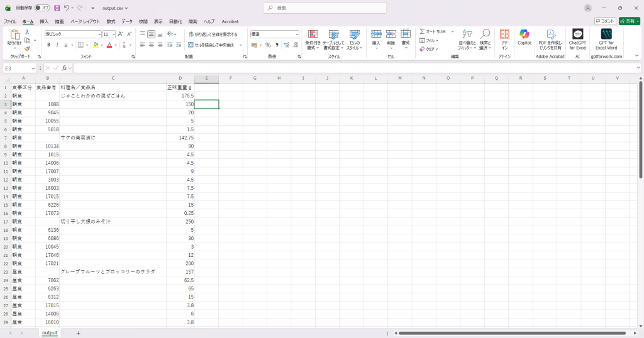This screenshot has height=338, width=644.
Task: Toggle bold formatting
Action: tap(48, 45)
